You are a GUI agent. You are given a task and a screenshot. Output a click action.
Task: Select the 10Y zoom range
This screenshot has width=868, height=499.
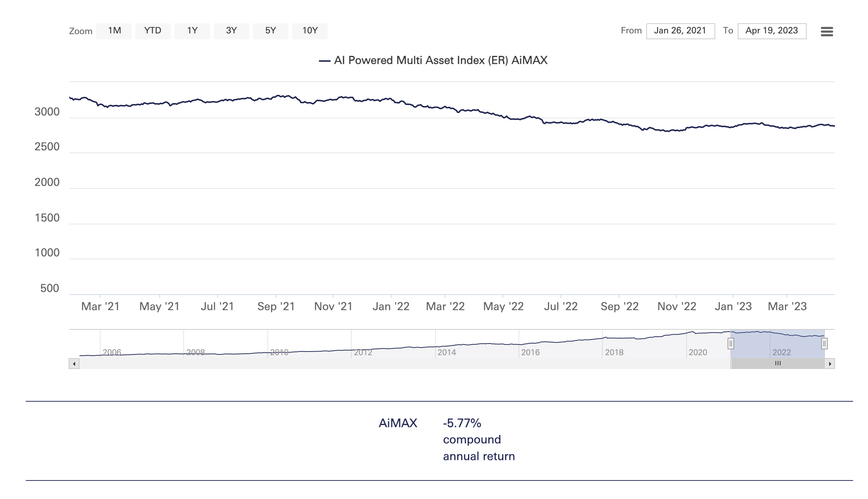point(310,31)
